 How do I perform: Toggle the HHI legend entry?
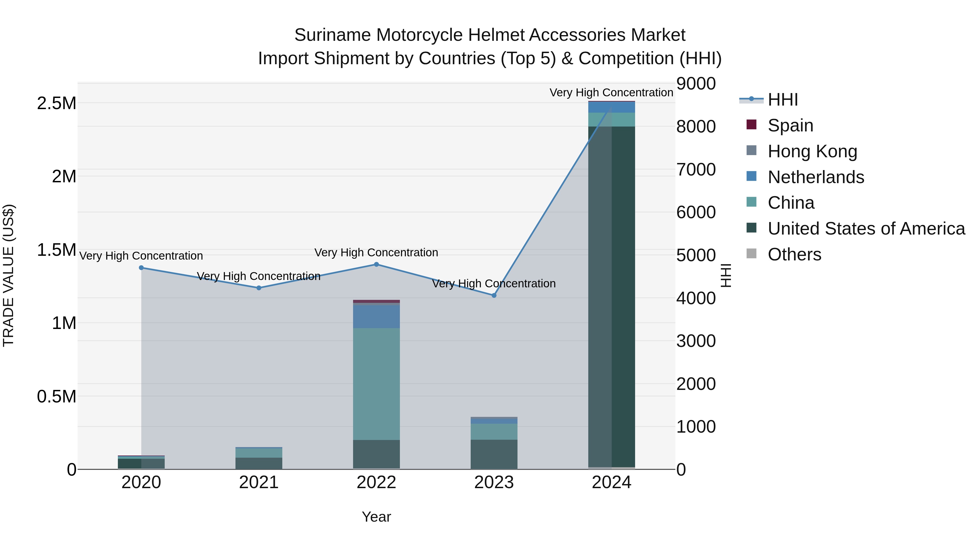(768, 100)
